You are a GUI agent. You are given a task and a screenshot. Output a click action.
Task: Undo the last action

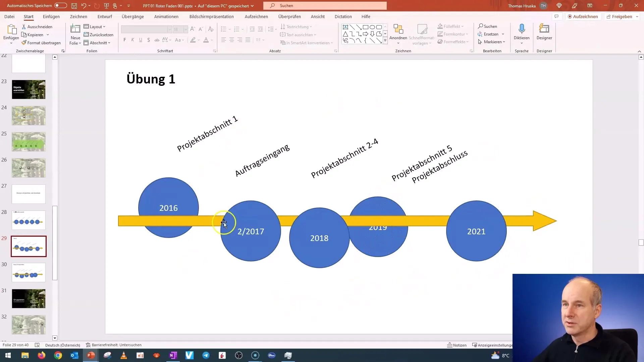pos(84,6)
